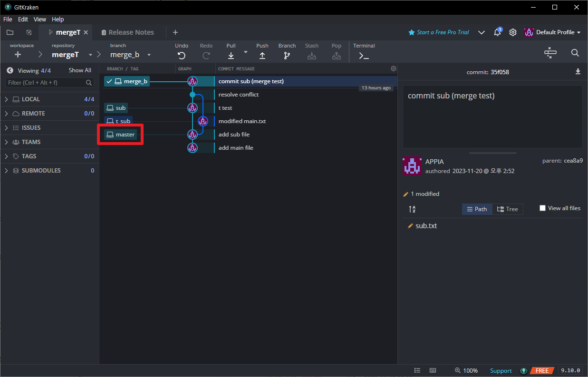This screenshot has width=588, height=377.
Task: Pull changes using the Pull icon
Action: (231, 55)
